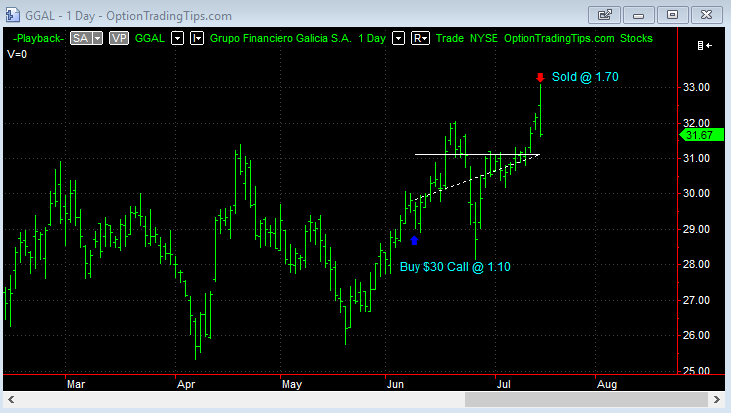This screenshot has height=413, width=731.
Task: Click the blue buy arrow marker
Action: [x=414, y=240]
